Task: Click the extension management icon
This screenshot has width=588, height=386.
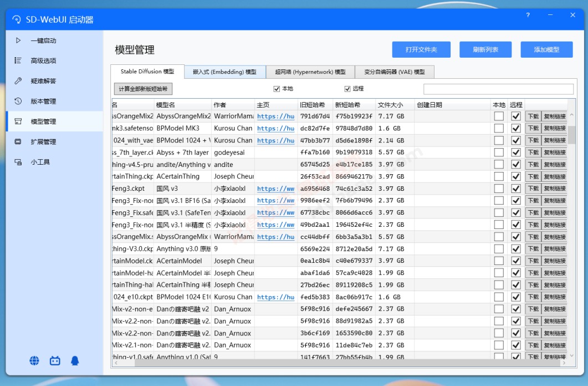Action: 18,141
